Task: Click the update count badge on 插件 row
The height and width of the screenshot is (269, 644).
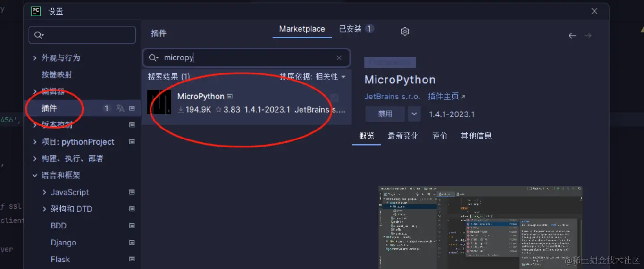Action: click(106, 108)
